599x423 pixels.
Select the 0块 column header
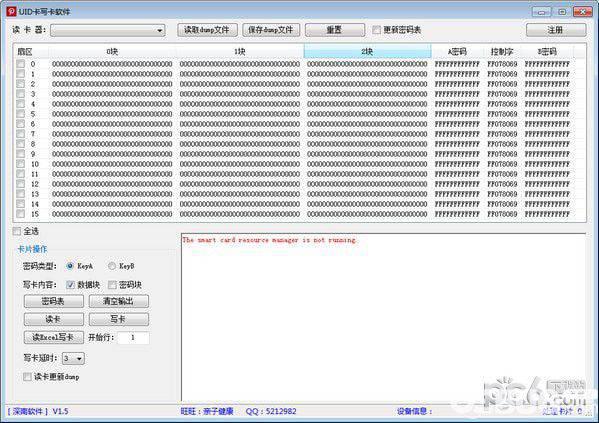(x=112, y=51)
